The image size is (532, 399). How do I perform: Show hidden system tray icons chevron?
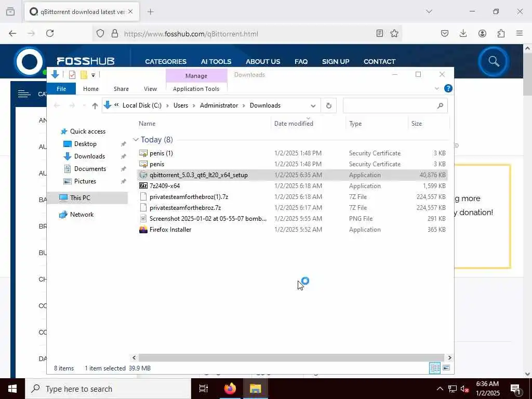coord(440,389)
